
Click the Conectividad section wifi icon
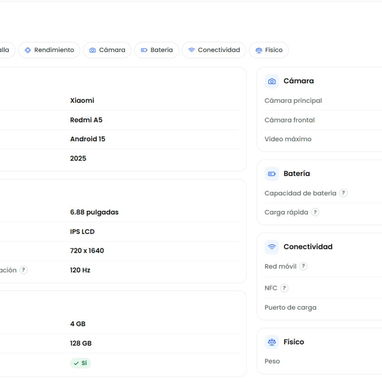[272, 247]
